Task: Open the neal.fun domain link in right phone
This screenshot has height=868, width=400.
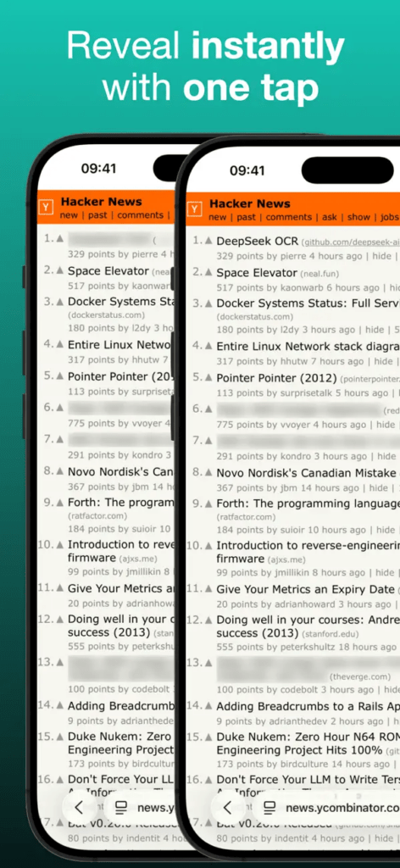Action: coord(319,274)
